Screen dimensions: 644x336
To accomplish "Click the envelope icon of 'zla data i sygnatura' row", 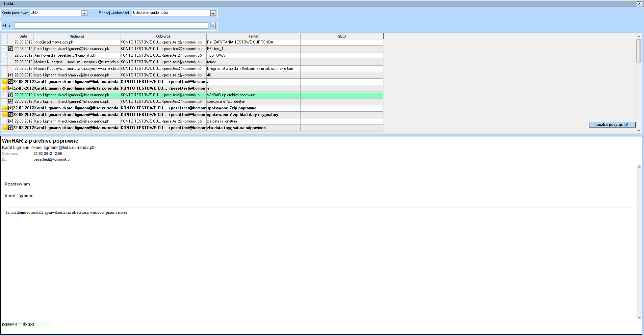I will click(x=5, y=121).
